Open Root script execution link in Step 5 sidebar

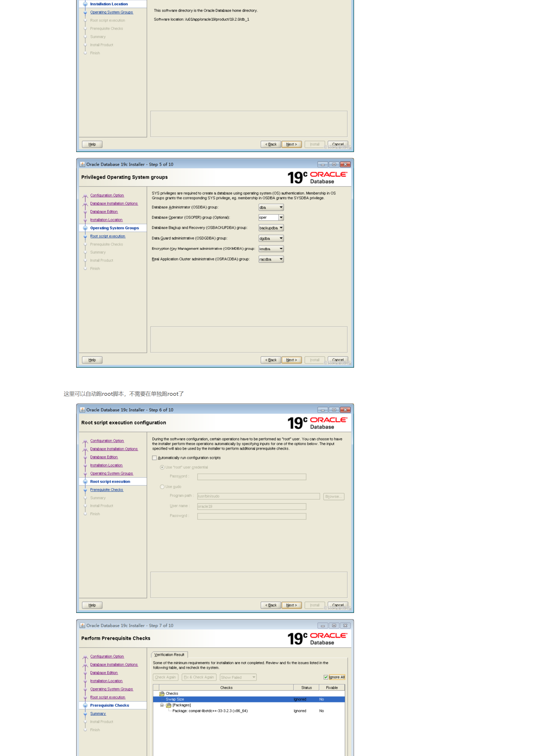click(x=108, y=236)
